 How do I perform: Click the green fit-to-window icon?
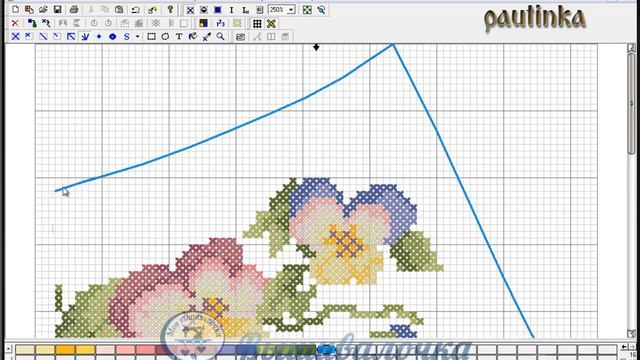point(307,9)
